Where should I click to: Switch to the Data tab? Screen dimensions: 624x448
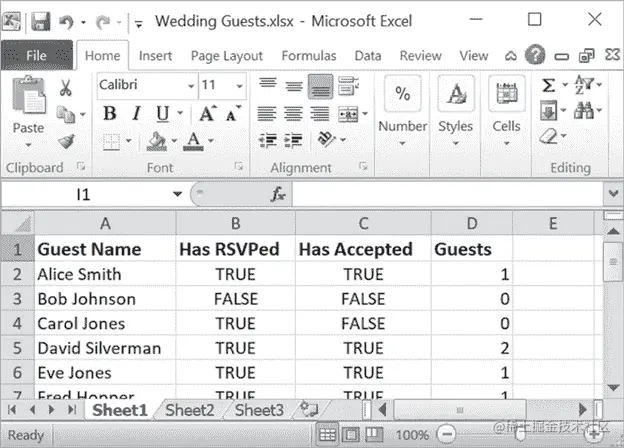pos(368,56)
